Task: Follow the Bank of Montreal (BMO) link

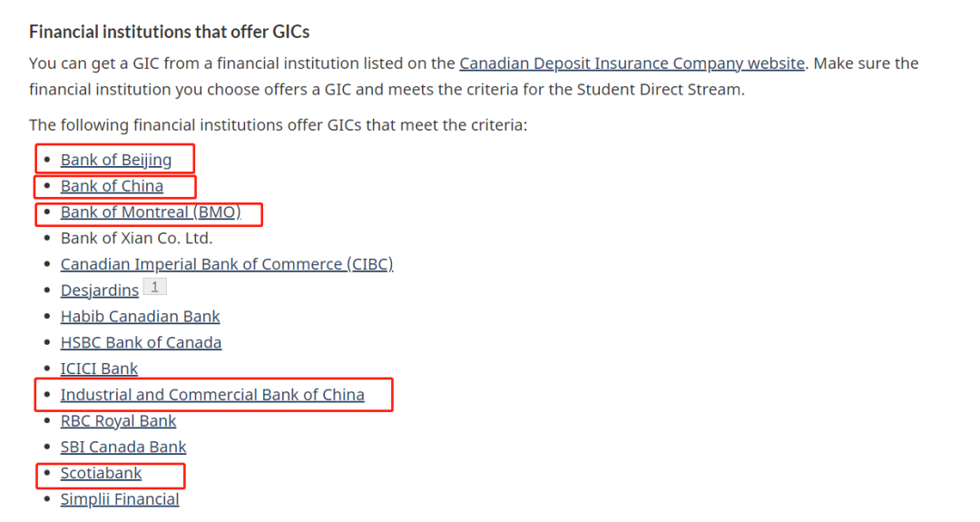Action: (151, 212)
